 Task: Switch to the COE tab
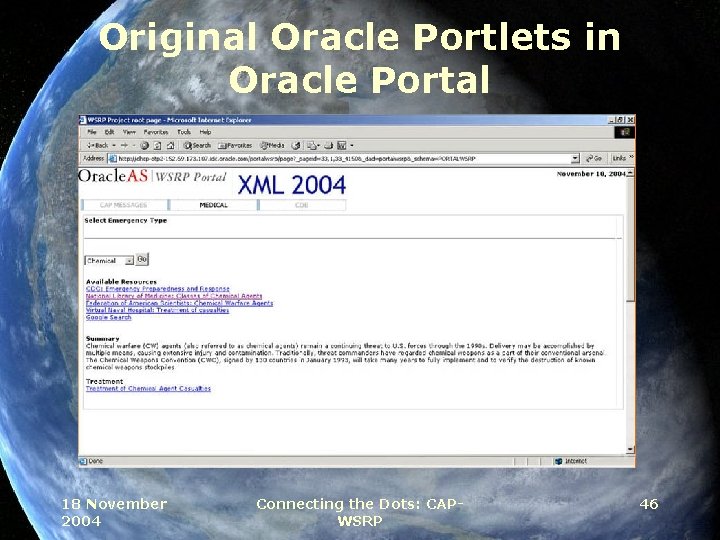[x=302, y=205]
